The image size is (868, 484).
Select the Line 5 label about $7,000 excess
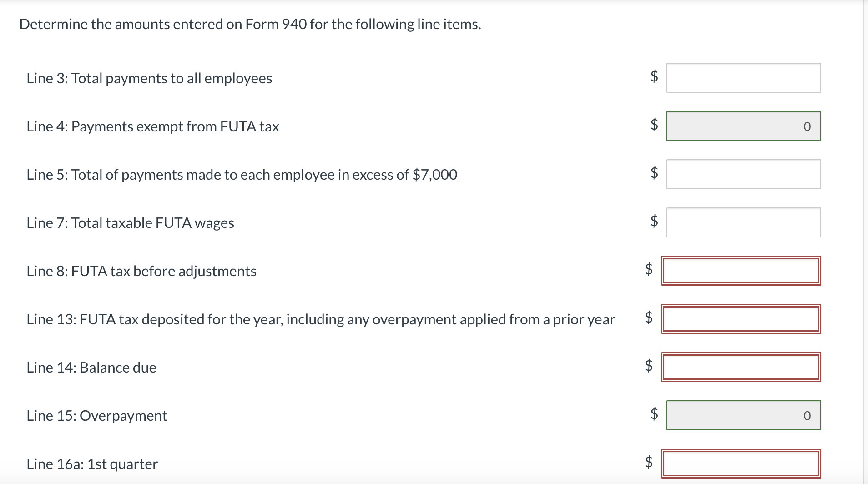241,174
